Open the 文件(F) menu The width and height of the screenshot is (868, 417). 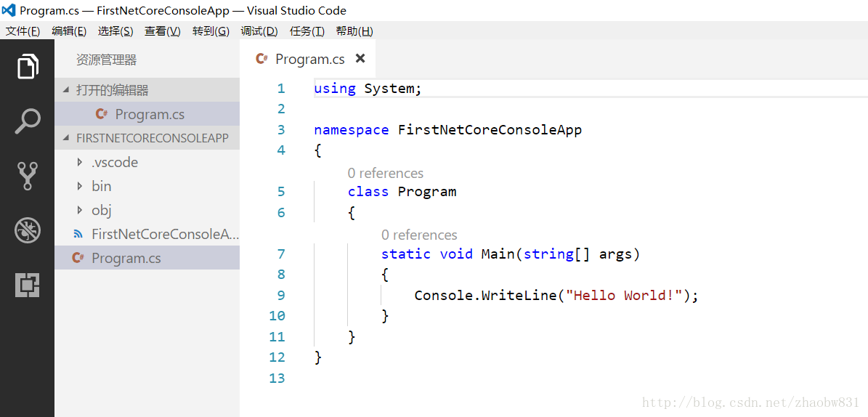pos(23,31)
